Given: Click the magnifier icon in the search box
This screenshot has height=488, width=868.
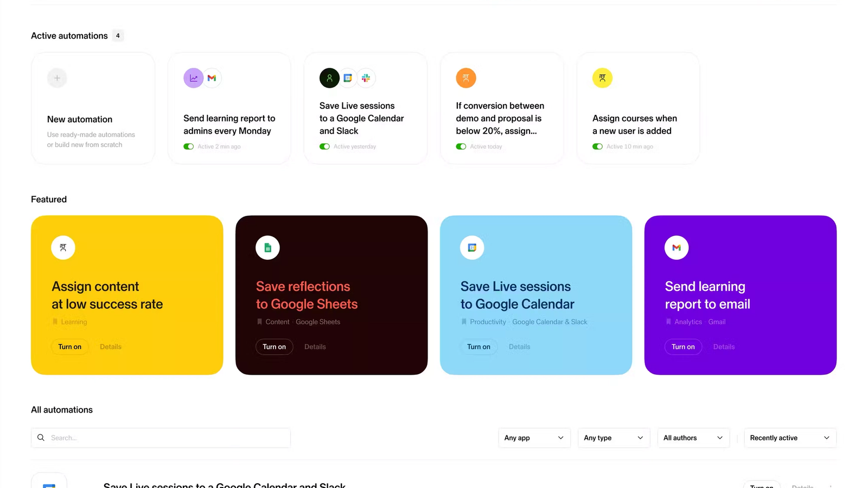Looking at the screenshot, I should coord(41,438).
